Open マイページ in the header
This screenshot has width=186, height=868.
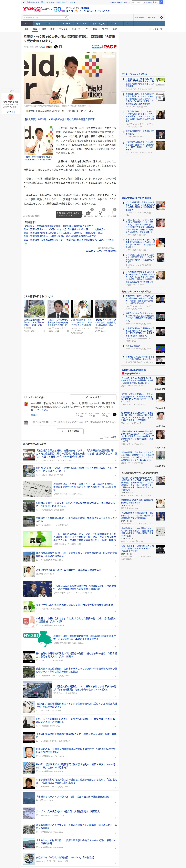(139, 18)
